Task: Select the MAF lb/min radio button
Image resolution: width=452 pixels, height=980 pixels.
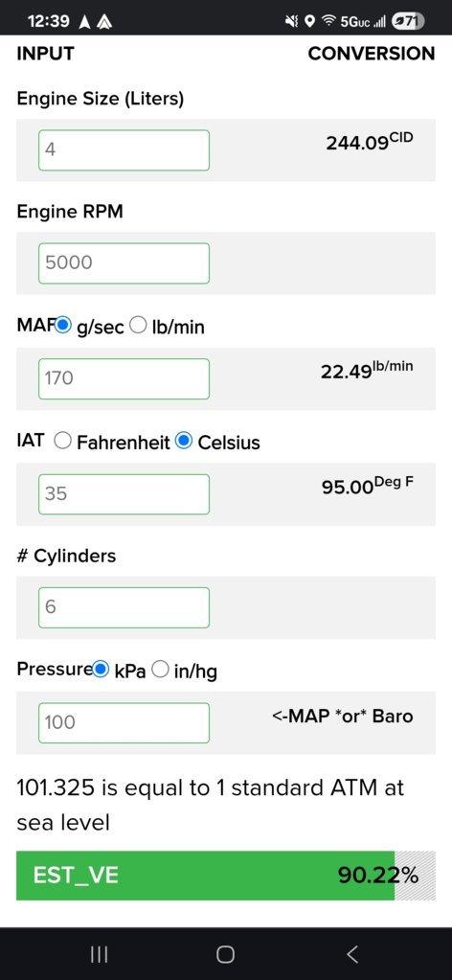Action: [x=138, y=325]
